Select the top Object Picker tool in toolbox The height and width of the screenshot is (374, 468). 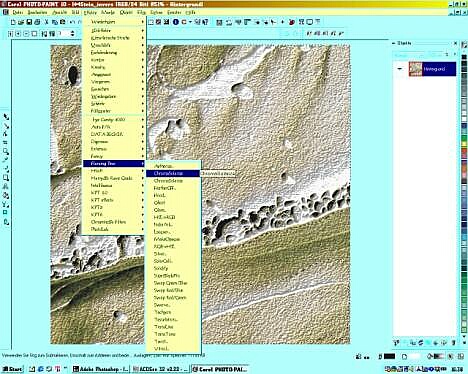6,117
